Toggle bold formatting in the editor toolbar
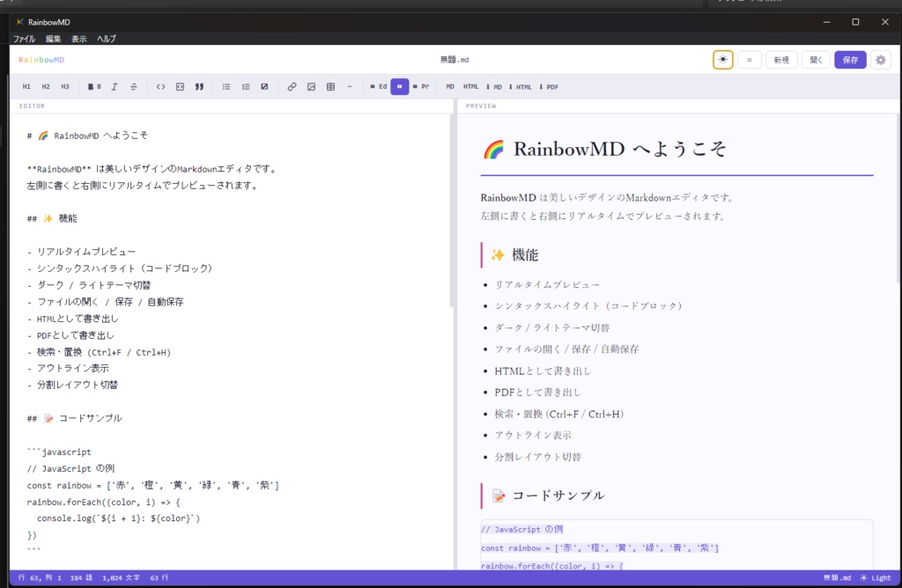Screen dimensions: 902x588 point(96,86)
